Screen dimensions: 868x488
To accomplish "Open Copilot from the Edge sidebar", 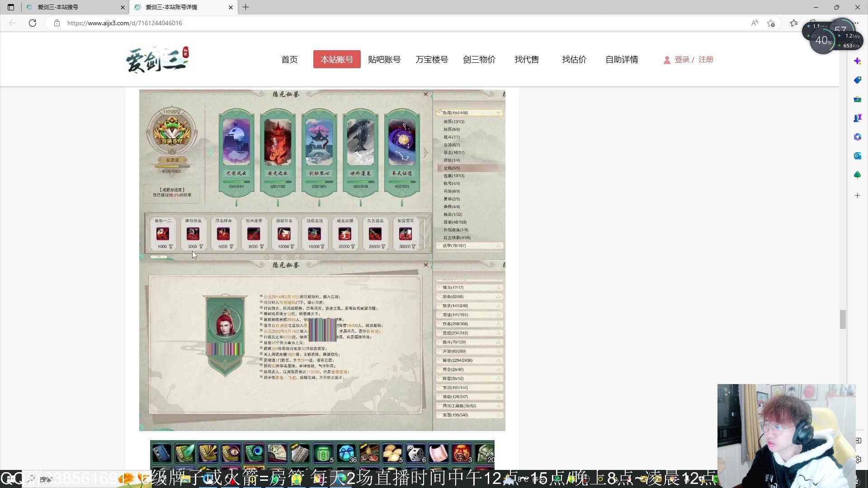I will pyautogui.click(x=858, y=61).
